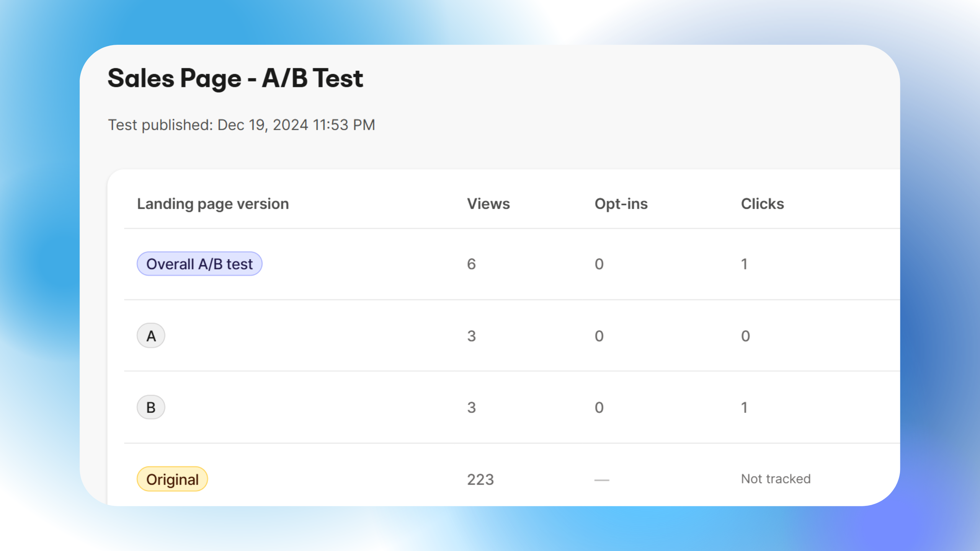Click the Landing page version column header
Viewport: 980px width, 551px height.
click(x=213, y=204)
